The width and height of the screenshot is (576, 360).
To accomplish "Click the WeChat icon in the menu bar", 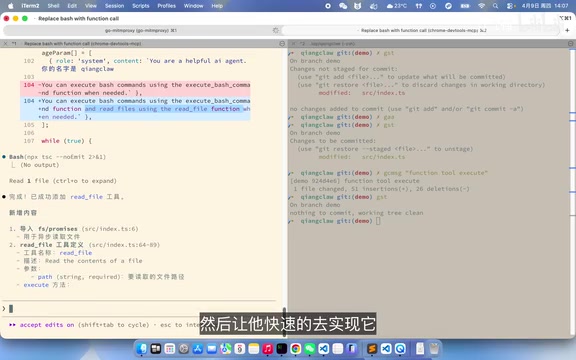I will [343, 6].
